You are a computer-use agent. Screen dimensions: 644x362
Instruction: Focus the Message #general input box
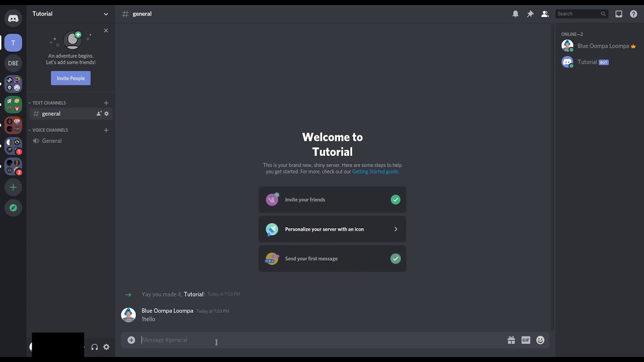point(322,340)
